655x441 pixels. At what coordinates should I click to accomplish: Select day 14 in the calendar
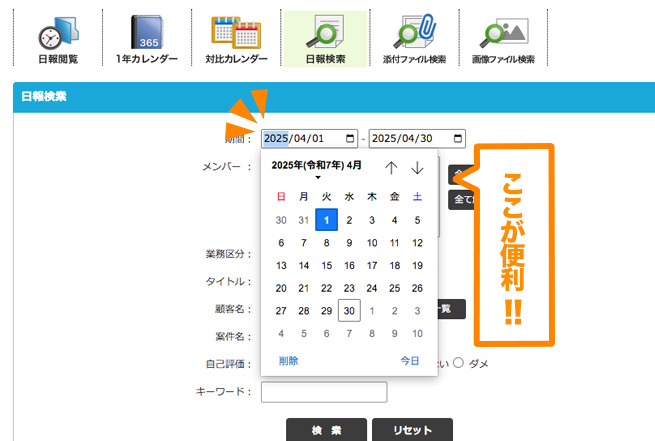[x=304, y=265]
